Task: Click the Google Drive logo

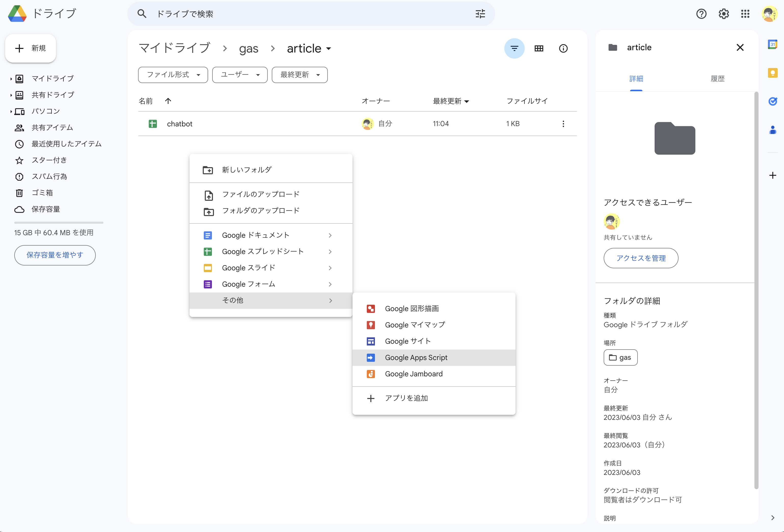Action: [17, 14]
